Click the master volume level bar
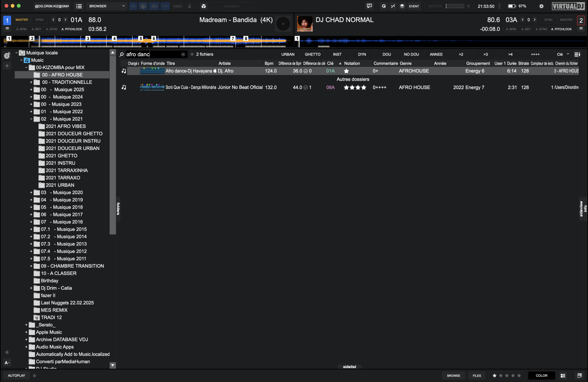The image size is (588, 382). (x=455, y=6)
